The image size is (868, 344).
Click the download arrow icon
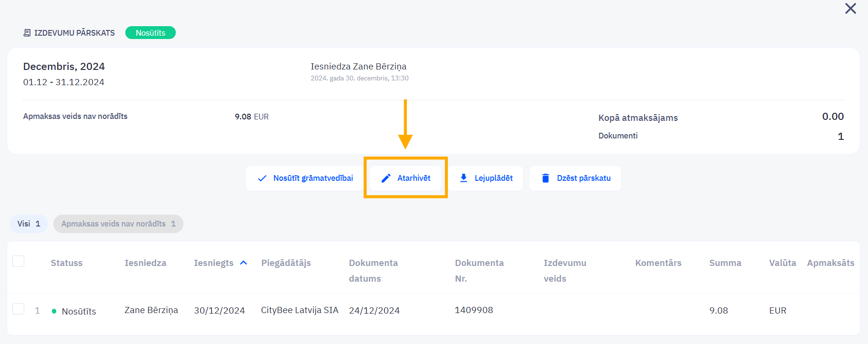(464, 178)
